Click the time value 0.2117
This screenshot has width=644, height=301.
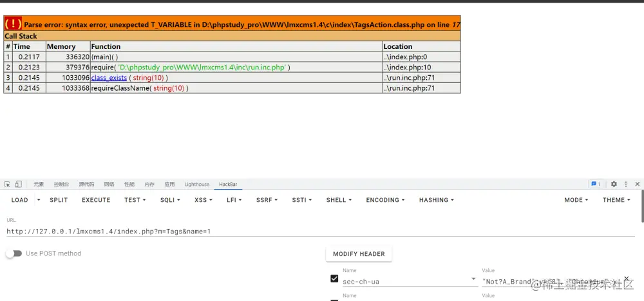pos(29,57)
